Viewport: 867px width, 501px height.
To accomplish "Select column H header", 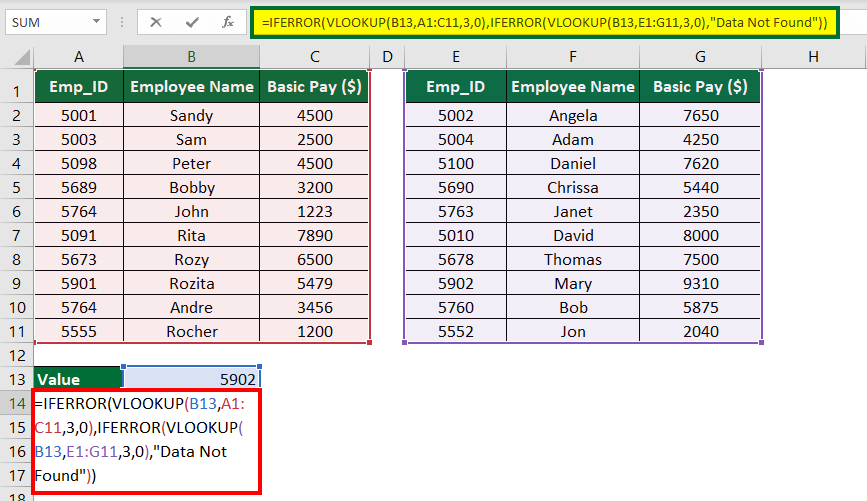I will [x=813, y=56].
